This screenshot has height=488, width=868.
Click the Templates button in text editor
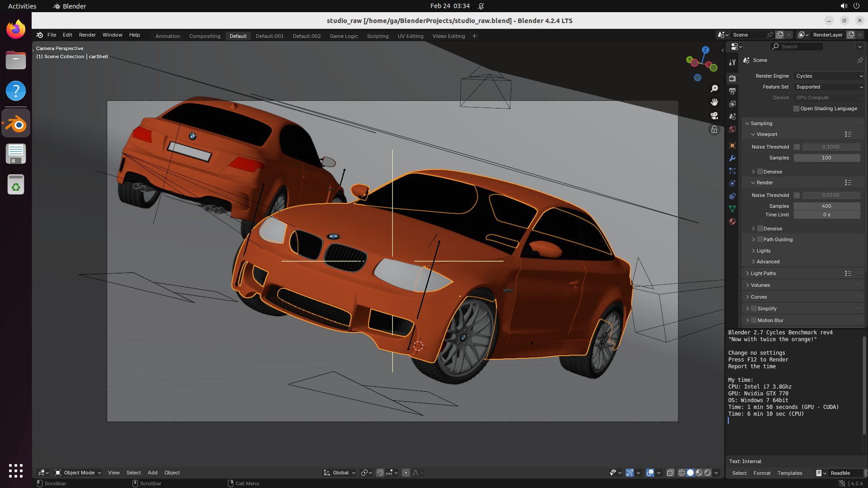coord(789,473)
